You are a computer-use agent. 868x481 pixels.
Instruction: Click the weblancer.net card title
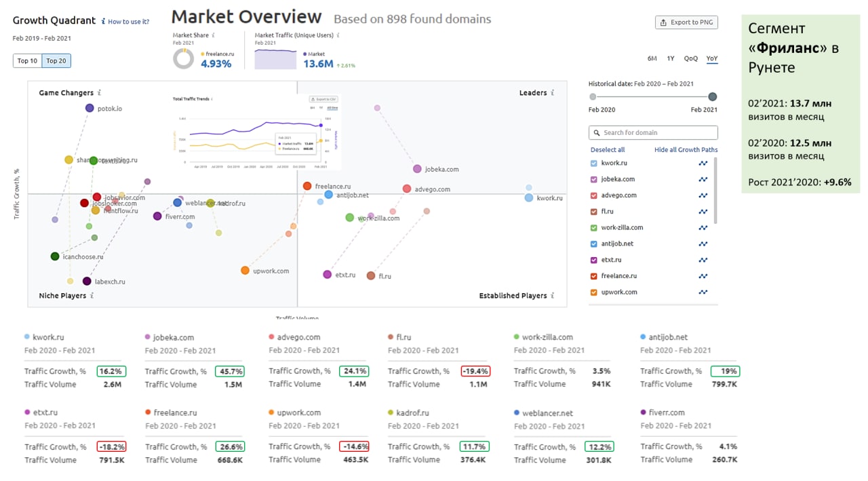click(x=547, y=412)
